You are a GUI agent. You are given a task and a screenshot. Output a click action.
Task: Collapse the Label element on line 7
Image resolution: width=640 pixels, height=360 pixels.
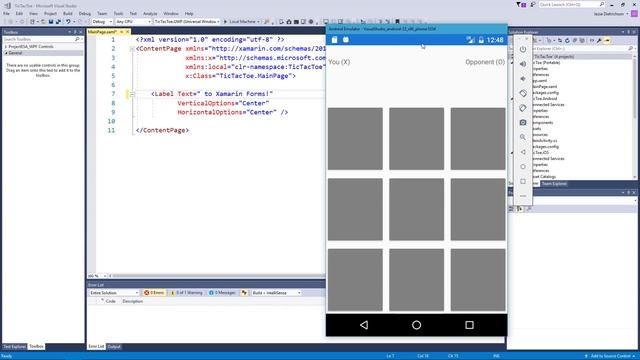coord(132,94)
